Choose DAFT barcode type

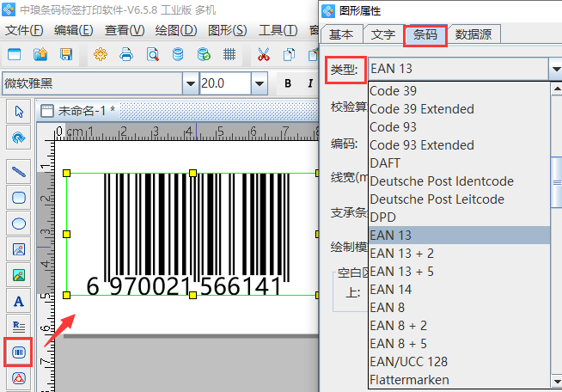(x=459, y=163)
